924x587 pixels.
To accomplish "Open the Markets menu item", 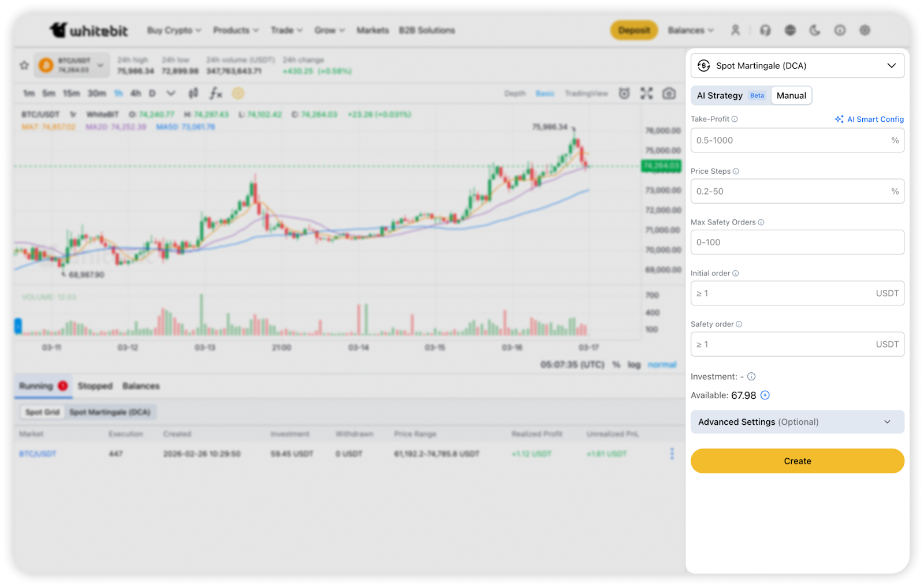I will pos(372,30).
